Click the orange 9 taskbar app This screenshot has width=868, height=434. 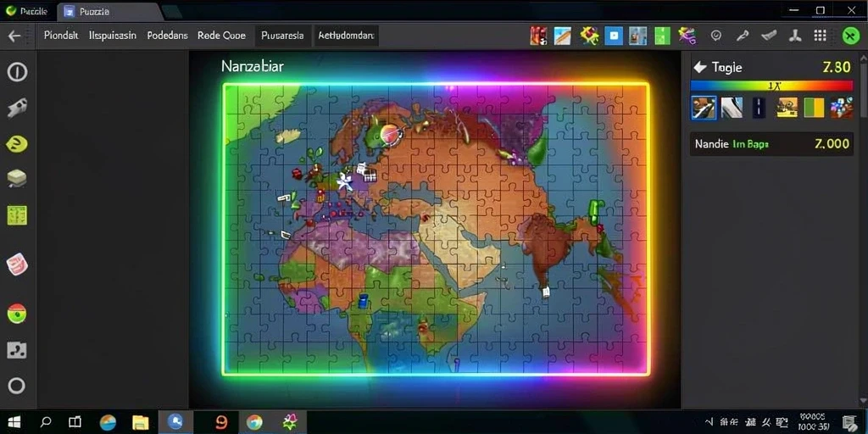pos(221,422)
